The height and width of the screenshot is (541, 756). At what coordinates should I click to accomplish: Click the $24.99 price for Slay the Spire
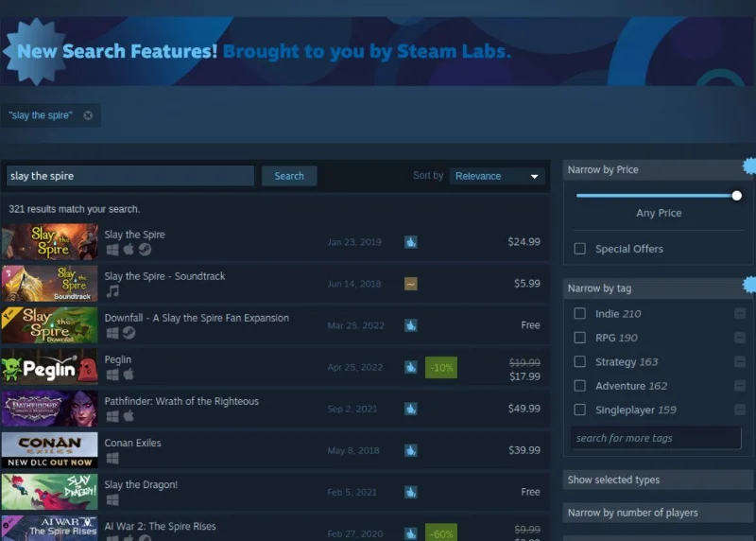[524, 242]
